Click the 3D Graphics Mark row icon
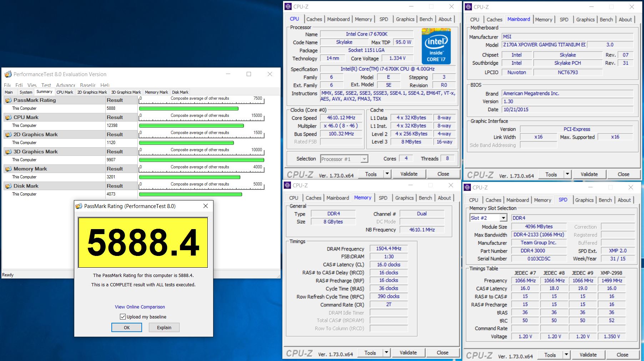The width and height of the screenshot is (644, 361). pyautogui.click(x=8, y=152)
